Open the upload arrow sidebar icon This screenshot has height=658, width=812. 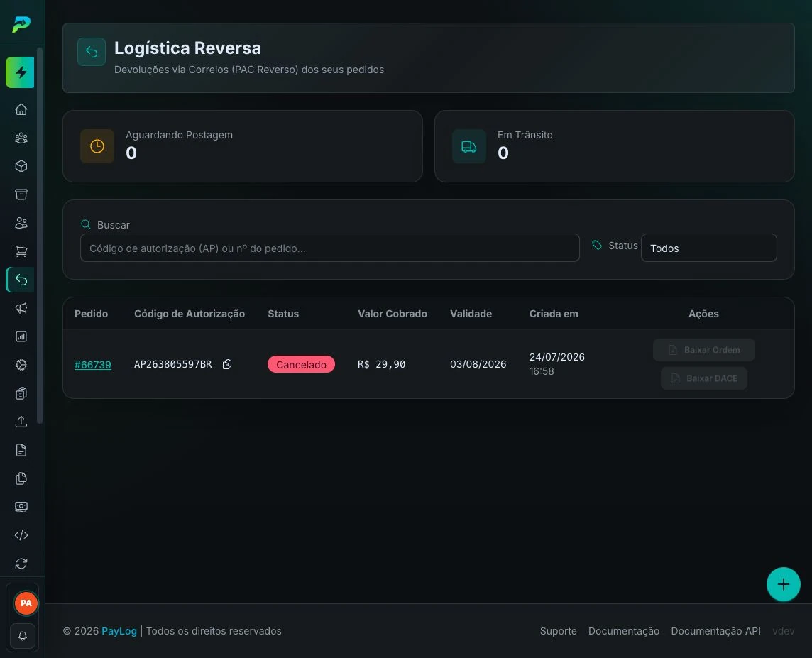[x=21, y=422]
